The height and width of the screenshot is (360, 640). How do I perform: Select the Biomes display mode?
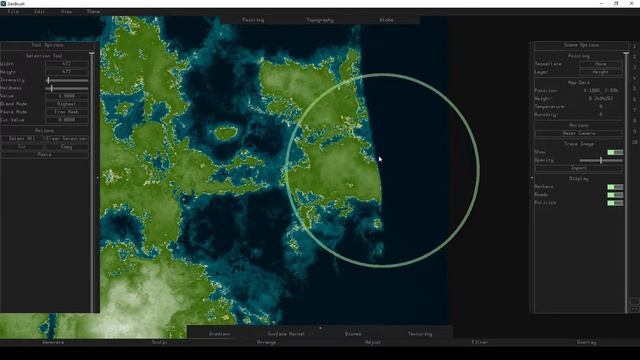(x=353, y=334)
